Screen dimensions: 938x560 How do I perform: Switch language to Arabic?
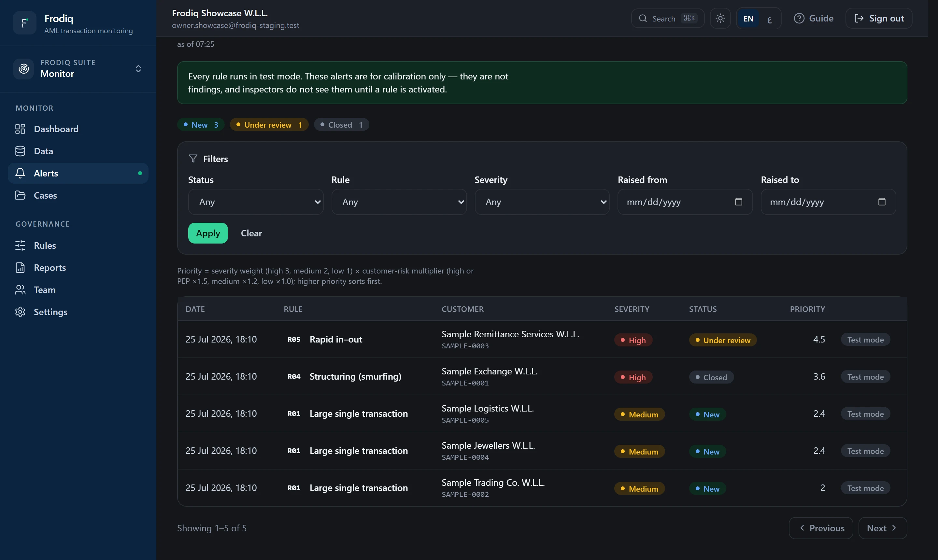pyautogui.click(x=769, y=19)
